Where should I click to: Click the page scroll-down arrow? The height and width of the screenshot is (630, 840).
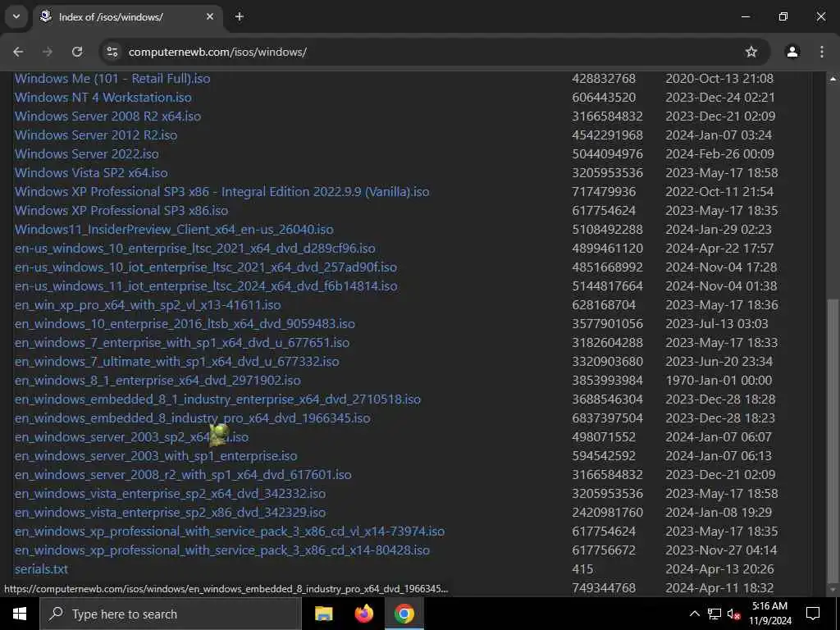[x=833, y=590]
